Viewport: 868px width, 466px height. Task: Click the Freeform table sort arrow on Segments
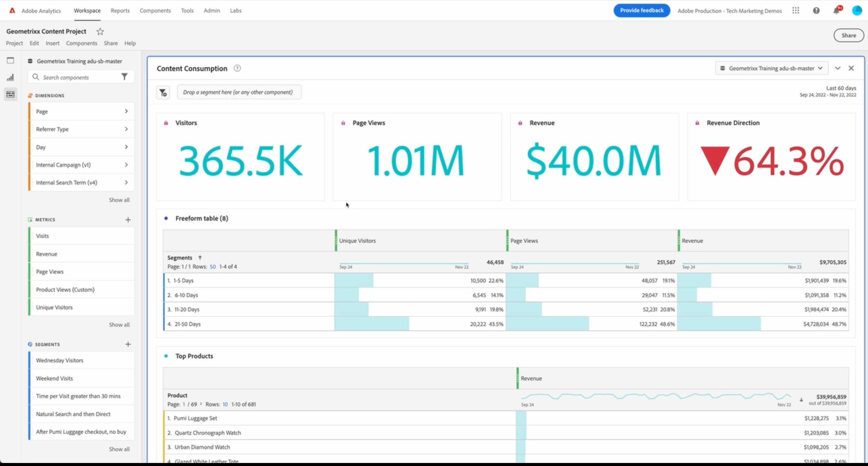pos(199,257)
